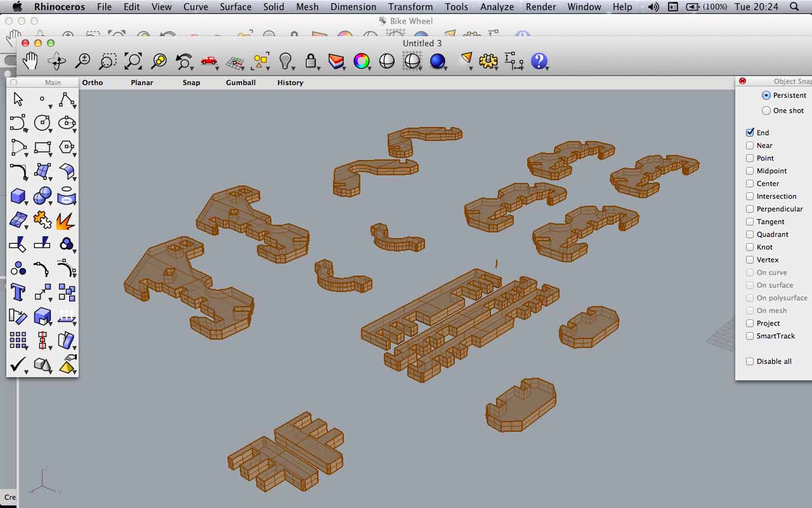This screenshot has width=812, height=508.
Task: Enable the Midpoint object snap
Action: 750,171
